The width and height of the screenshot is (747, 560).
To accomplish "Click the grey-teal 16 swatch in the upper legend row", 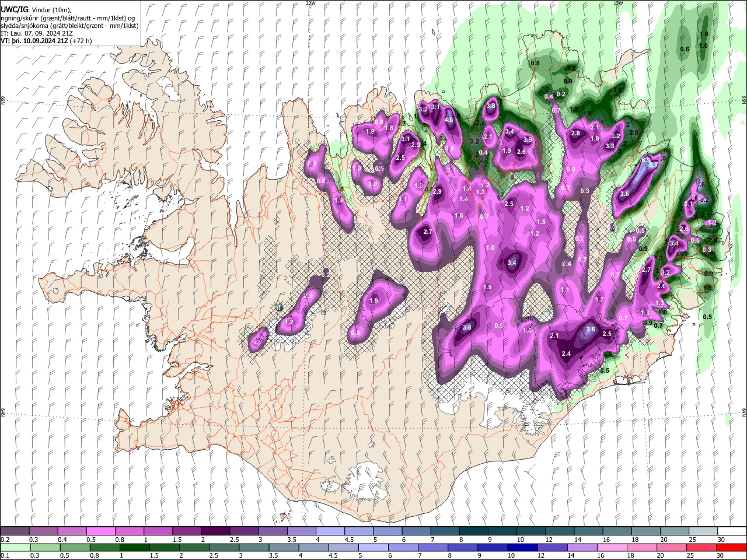I will pos(617,531).
